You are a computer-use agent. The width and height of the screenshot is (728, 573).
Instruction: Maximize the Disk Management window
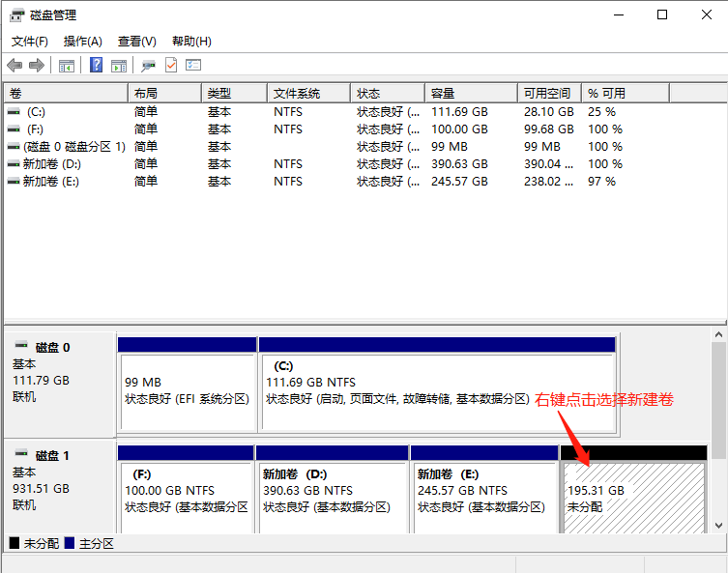point(662,14)
